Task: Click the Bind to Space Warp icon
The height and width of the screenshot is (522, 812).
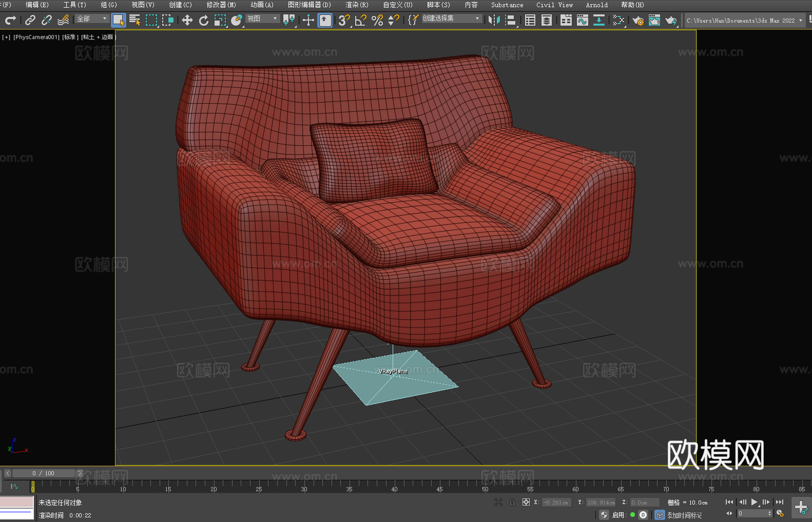Action: 63,21
